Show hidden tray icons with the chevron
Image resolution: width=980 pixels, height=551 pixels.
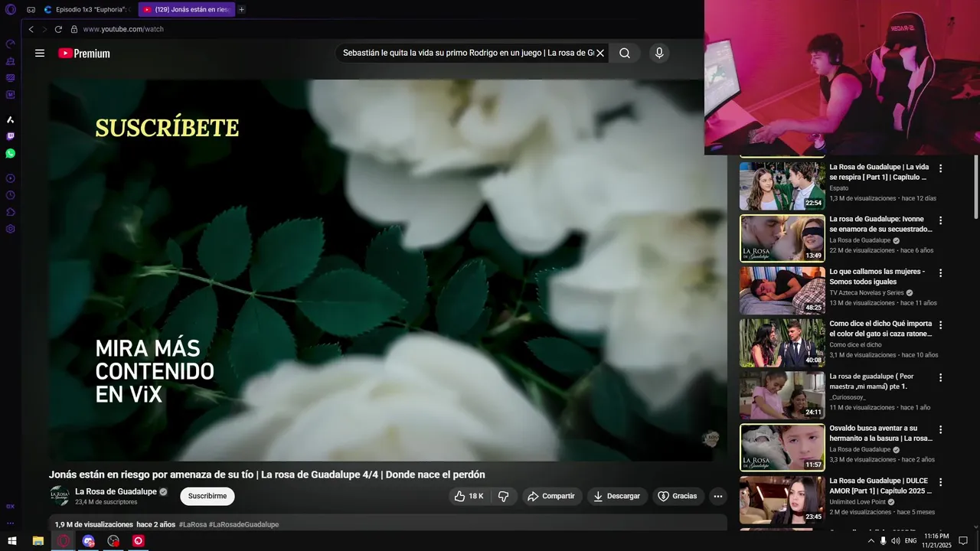click(x=871, y=541)
